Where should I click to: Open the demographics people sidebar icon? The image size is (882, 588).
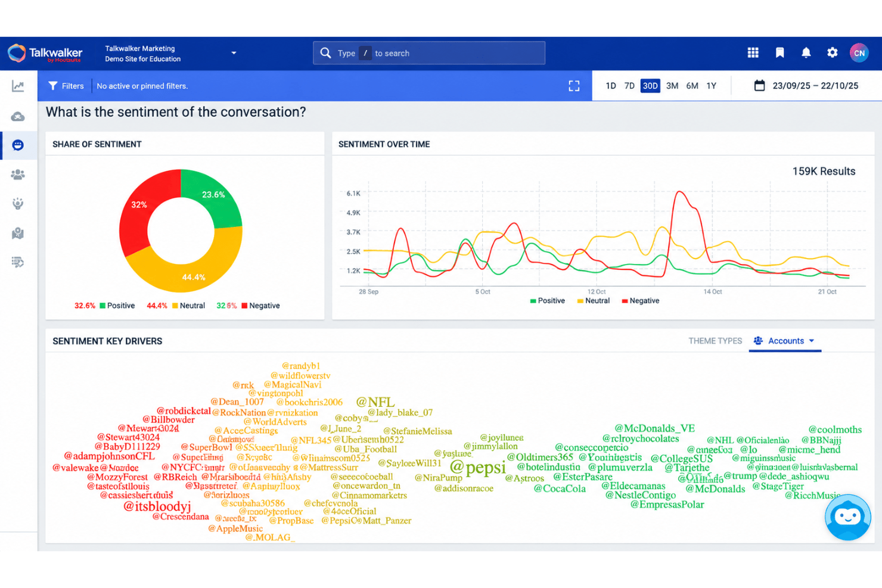pyautogui.click(x=18, y=175)
